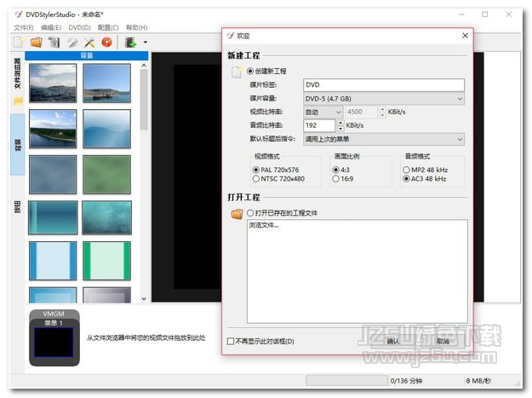Decrease audio bitrate with down arrow
The width and height of the screenshot is (532, 398).
[340, 129]
